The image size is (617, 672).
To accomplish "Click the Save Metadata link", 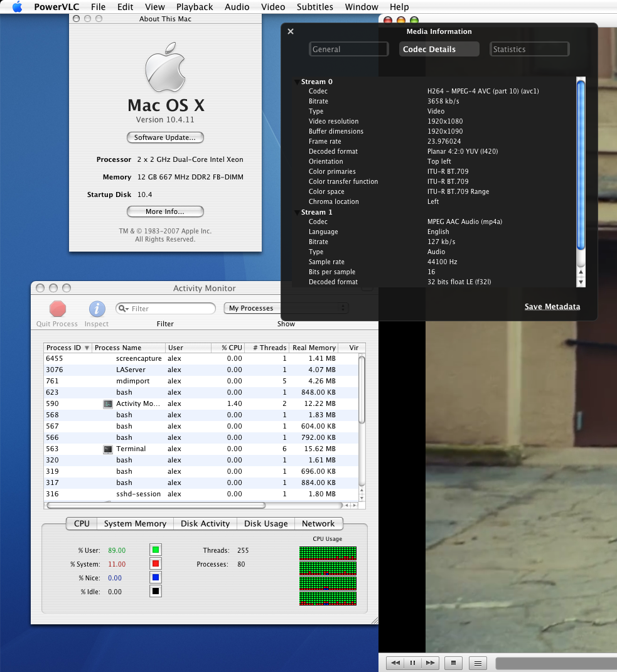I will point(552,306).
